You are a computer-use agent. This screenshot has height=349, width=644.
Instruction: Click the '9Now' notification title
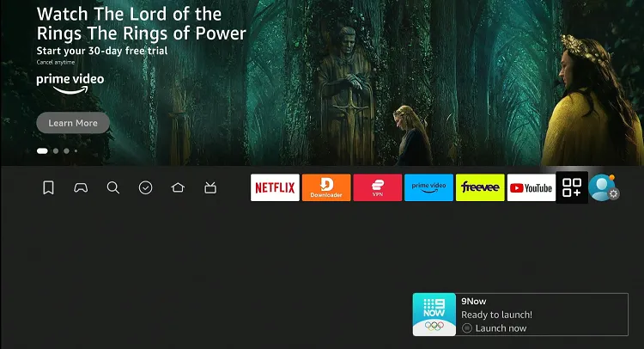(x=473, y=302)
